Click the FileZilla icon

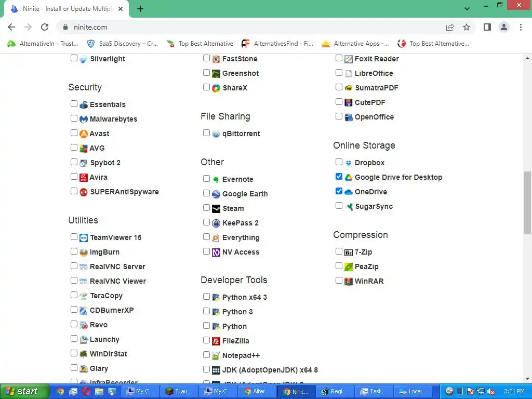point(216,341)
